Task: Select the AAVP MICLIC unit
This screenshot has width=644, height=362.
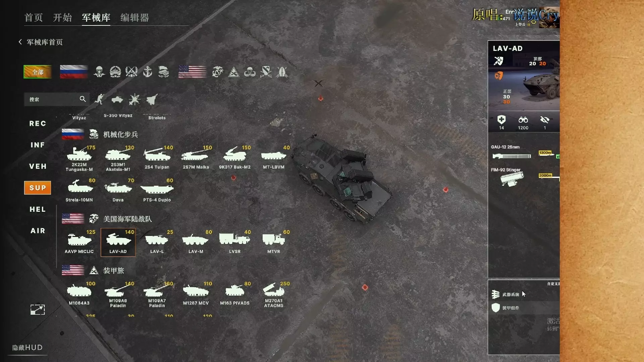Action: coord(79,242)
